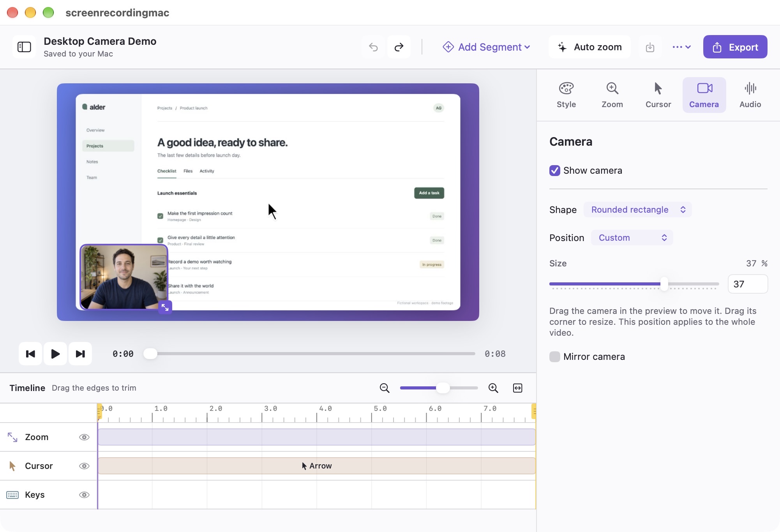780x532 pixels.
Task: Click the redo arrow
Action: pos(399,47)
